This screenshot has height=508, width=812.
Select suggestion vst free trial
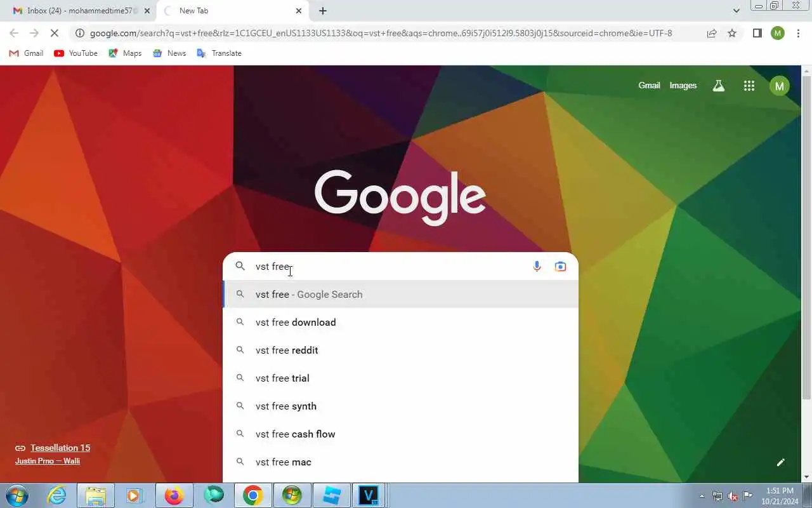pos(400,378)
